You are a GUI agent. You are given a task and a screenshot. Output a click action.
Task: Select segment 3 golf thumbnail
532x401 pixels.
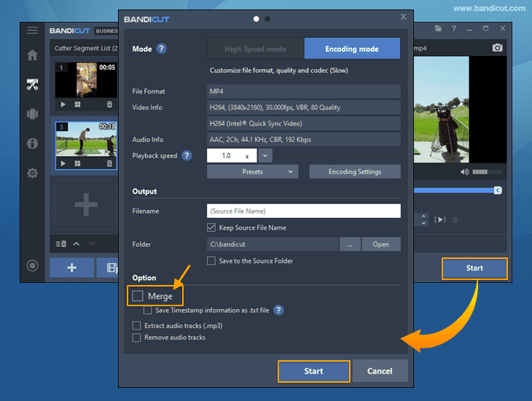(x=86, y=139)
